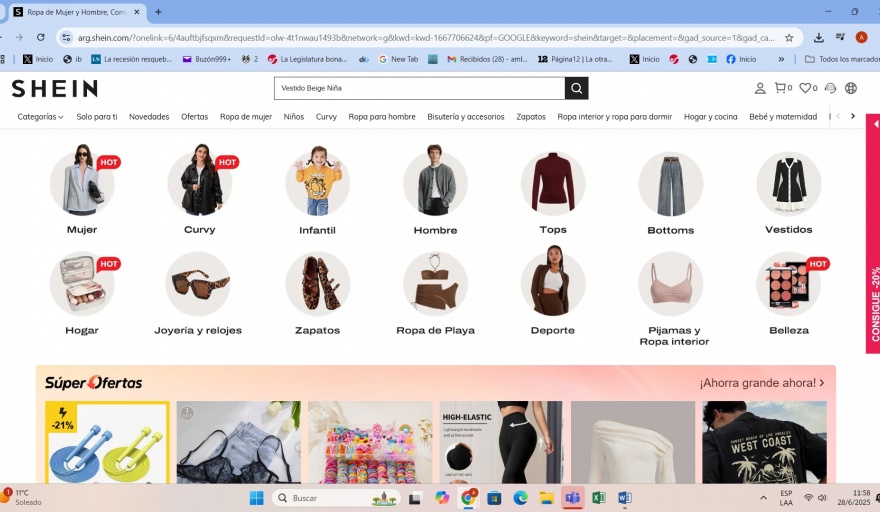Open the Hogar category
880x512 pixels.
[x=82, y=293]
